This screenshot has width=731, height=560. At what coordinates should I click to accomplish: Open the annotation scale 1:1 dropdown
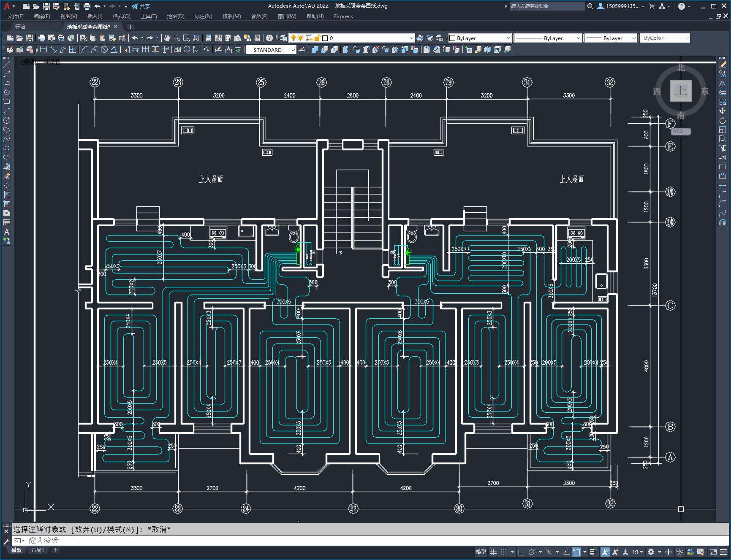638,552
